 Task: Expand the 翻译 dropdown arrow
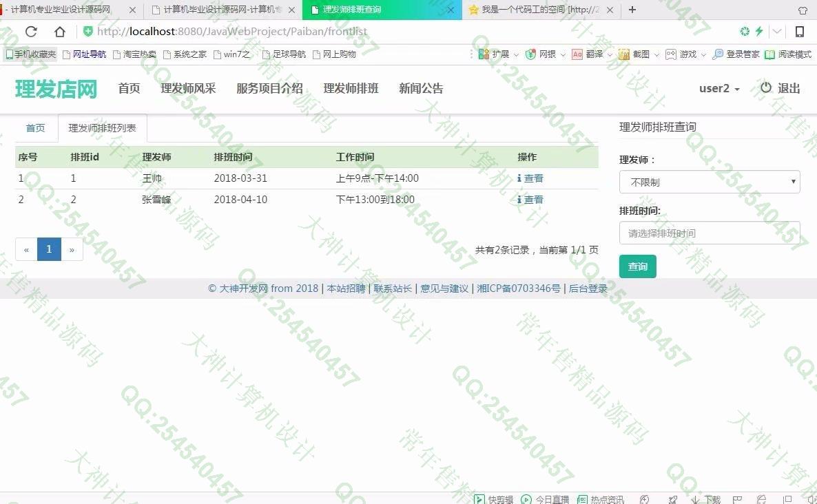click(610, 54)
